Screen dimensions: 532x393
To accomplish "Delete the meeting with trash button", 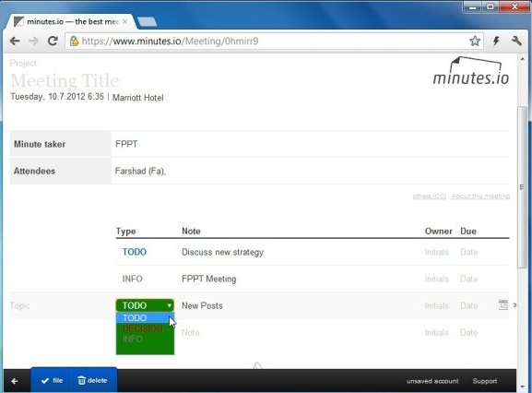I will (92, 381).
